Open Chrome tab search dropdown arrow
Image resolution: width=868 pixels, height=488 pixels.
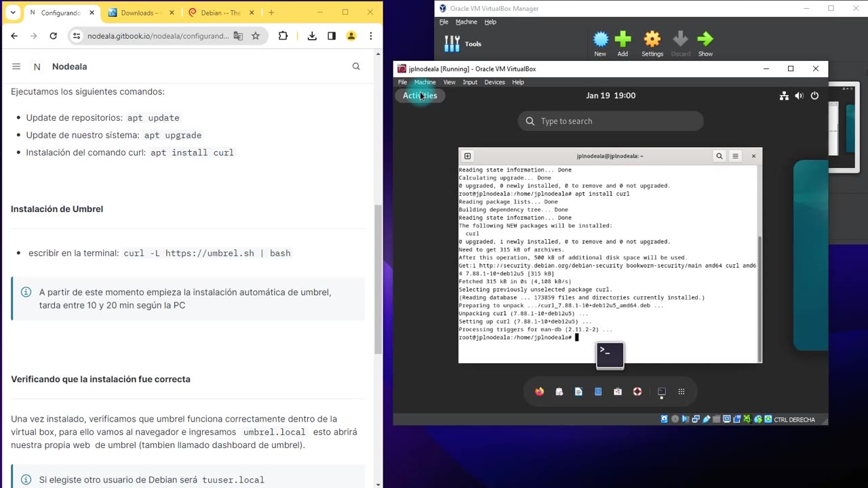point(12,12)
